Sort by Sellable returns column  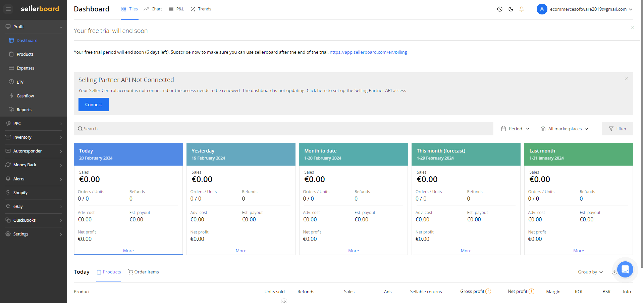point(426,292)
